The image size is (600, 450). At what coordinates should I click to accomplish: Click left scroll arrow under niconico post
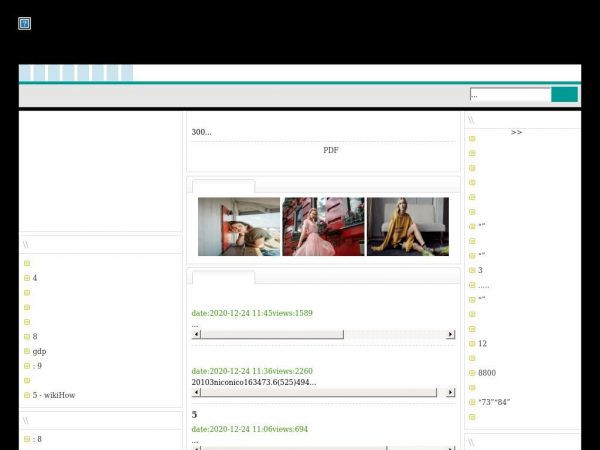point(196,392)
